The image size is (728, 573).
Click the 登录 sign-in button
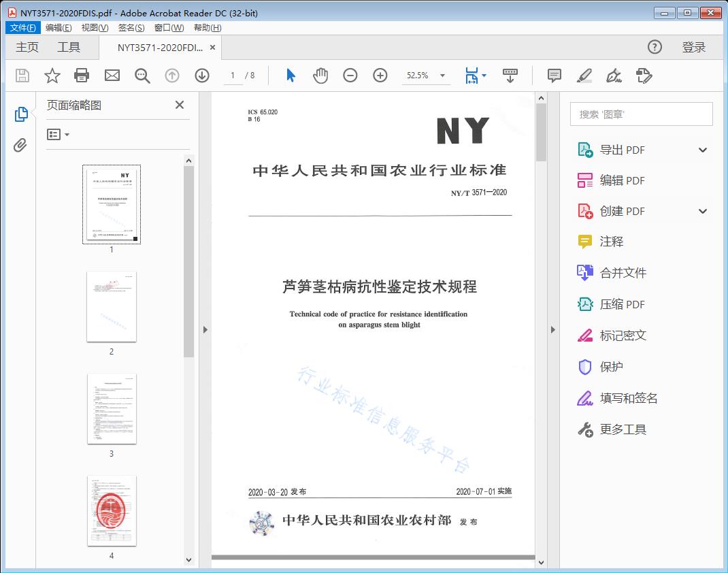pos(694,47)
